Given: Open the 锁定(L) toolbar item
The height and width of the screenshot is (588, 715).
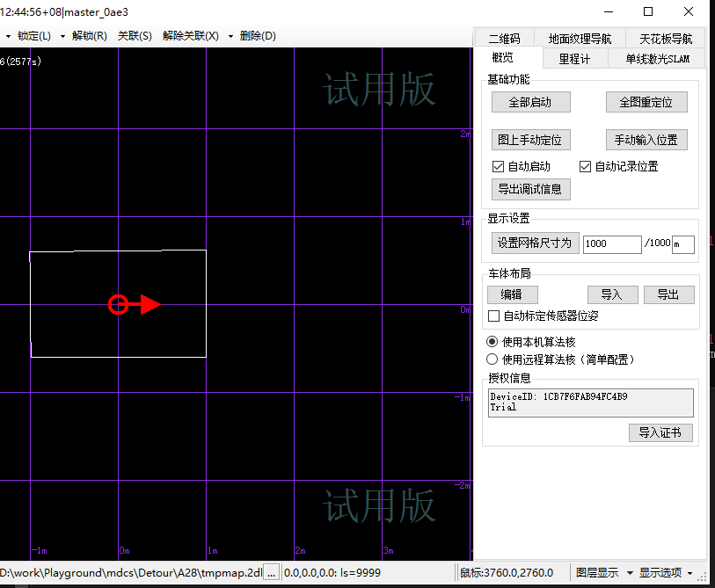Looking at the screenshot, I should 33,36.
